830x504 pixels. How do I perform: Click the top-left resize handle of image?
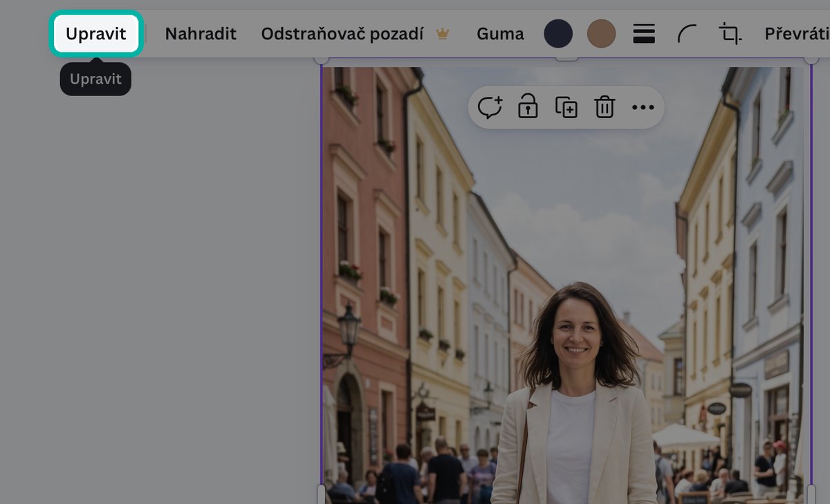pyautogui.click(x=322, y=60)
